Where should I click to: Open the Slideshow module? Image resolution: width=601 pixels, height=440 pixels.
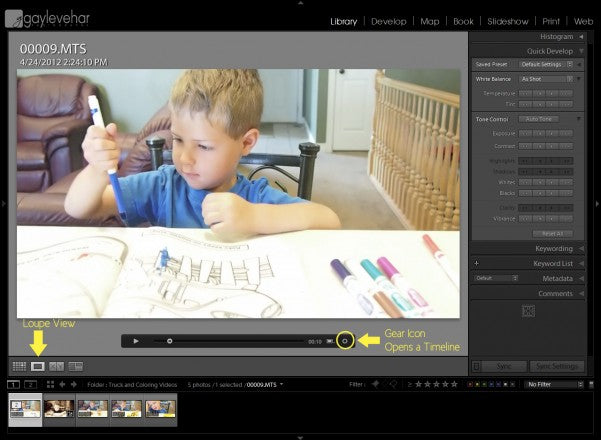point(510,21)
